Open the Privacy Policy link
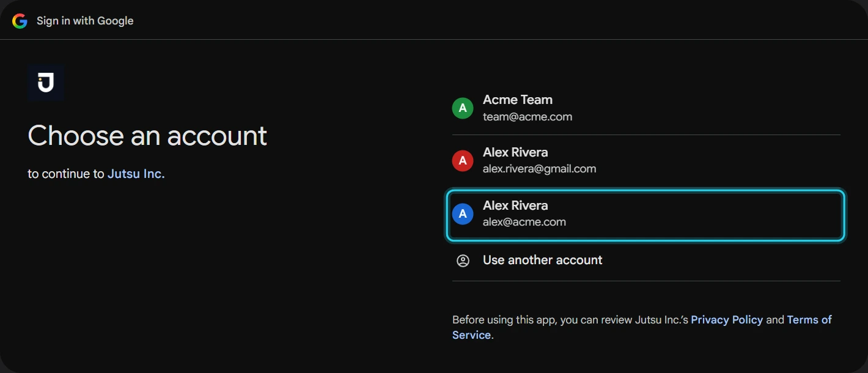Screen dimensions: 868x373 (727, 320)
